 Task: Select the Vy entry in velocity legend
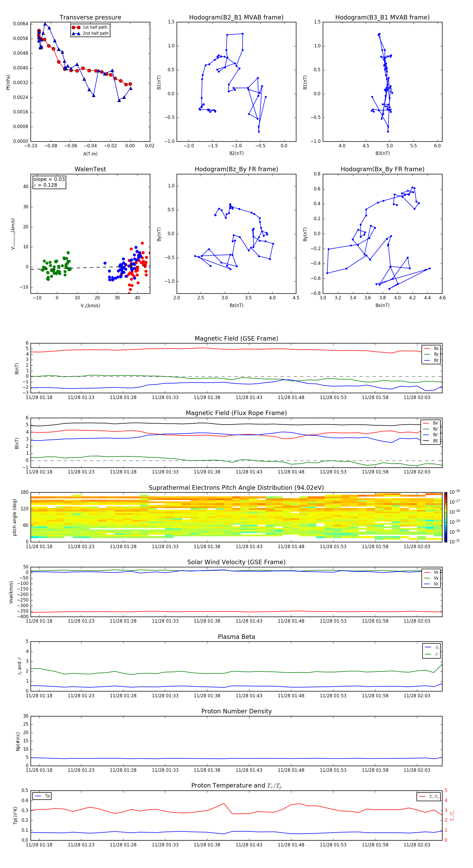click(431, 578)
